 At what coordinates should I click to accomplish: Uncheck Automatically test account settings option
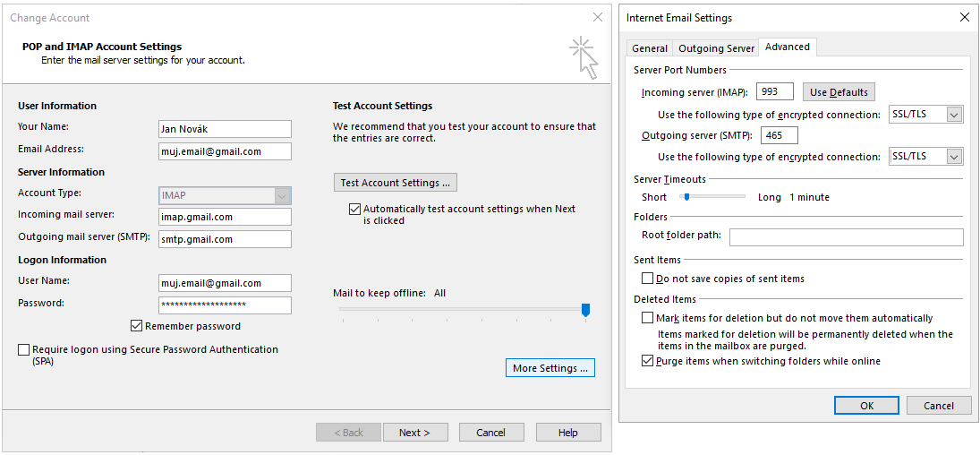354,209
